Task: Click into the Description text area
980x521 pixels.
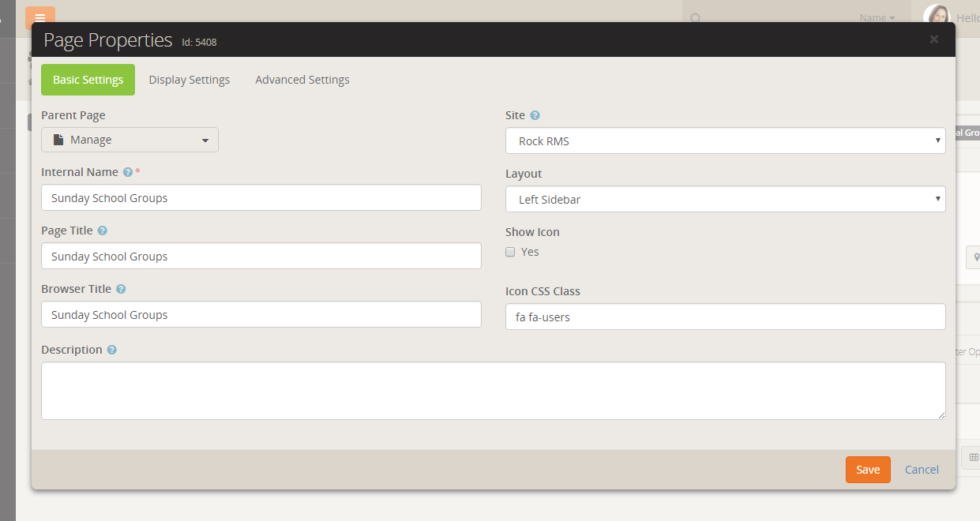Action: click(493, 391)
